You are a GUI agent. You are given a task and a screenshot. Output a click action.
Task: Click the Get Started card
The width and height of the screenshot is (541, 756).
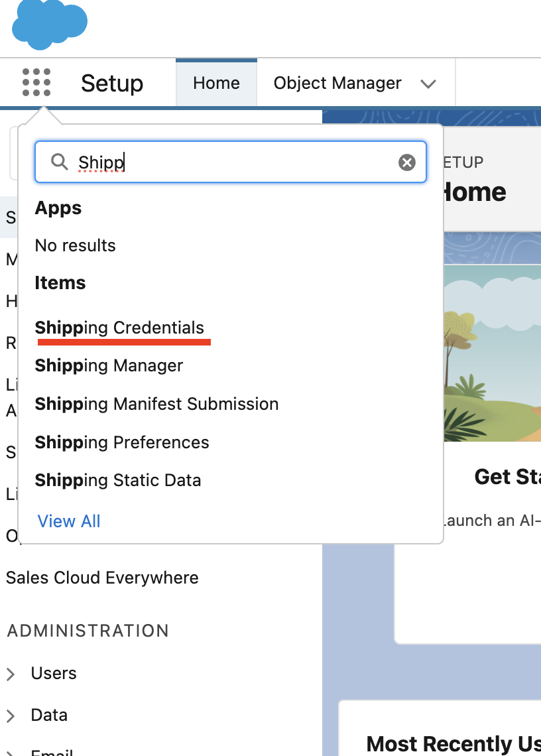507,477
